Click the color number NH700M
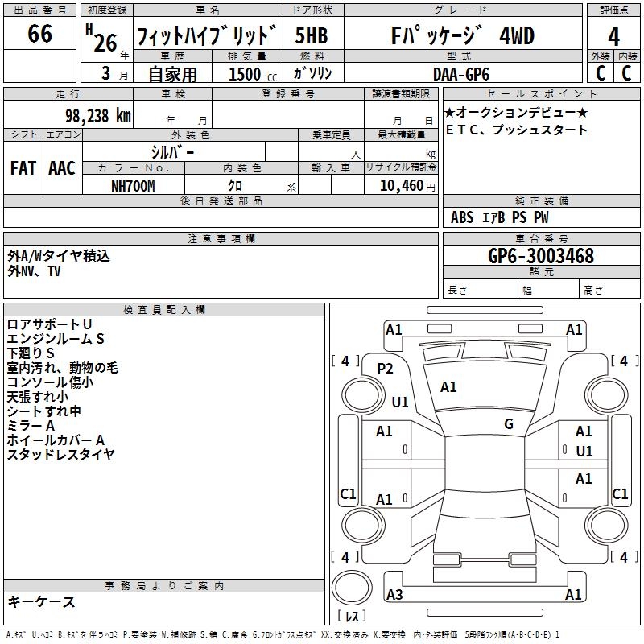The height and width of the screenshot is (644, 644). 133,186
